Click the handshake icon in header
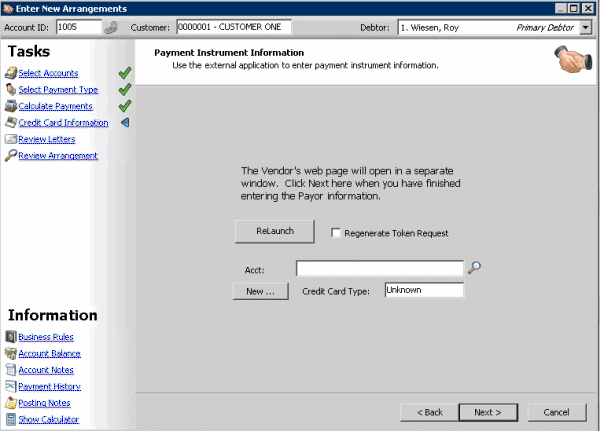600x431 pixels. (x=573, y=59)
